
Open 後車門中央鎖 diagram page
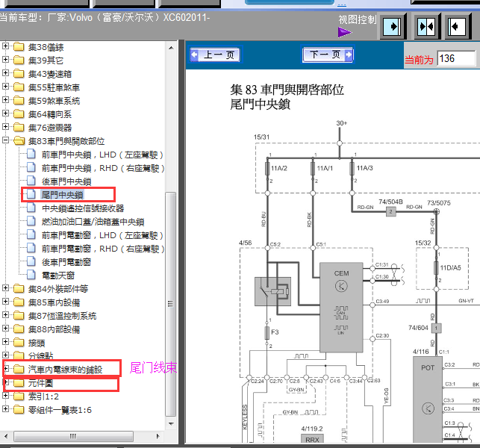66,181
